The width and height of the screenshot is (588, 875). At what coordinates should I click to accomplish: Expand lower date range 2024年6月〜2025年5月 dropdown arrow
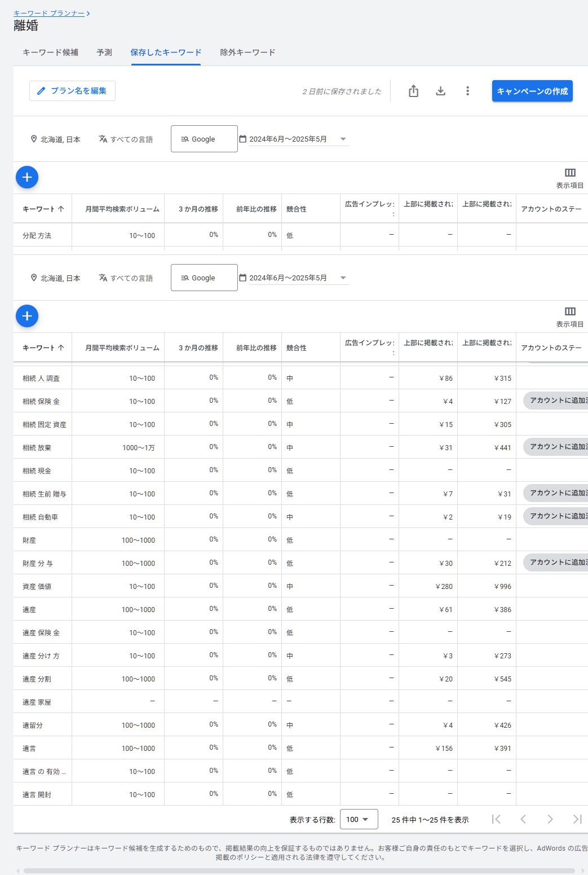click(x=343, y=278)
